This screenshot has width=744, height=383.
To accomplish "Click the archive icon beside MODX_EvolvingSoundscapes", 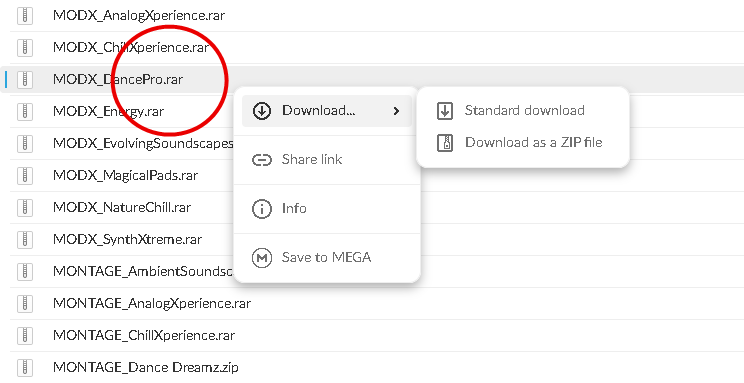I will (x=25, y=143).
